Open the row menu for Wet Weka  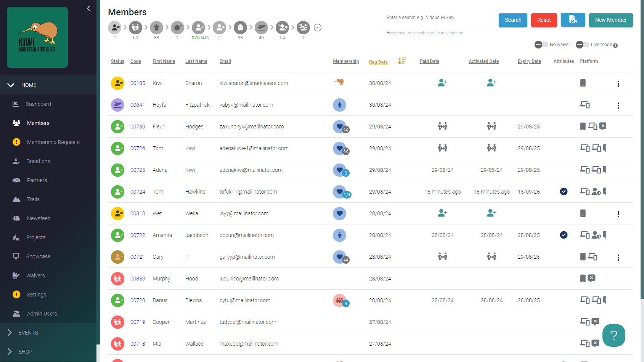(x=618, y=214)
